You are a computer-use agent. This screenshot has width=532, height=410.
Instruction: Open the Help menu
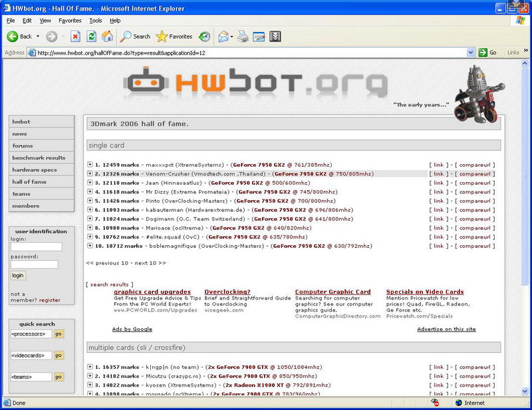[x=115, y=21]
